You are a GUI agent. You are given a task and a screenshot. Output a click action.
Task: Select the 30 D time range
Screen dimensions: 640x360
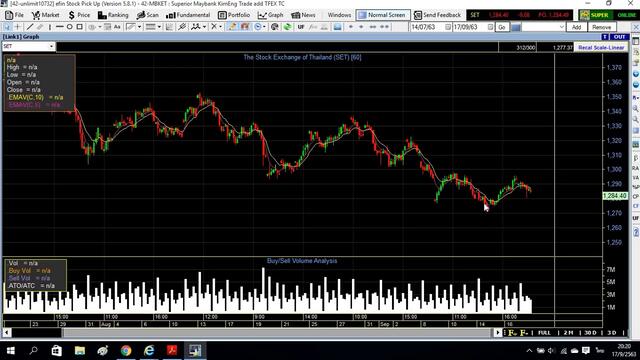(x=590, y=333)
